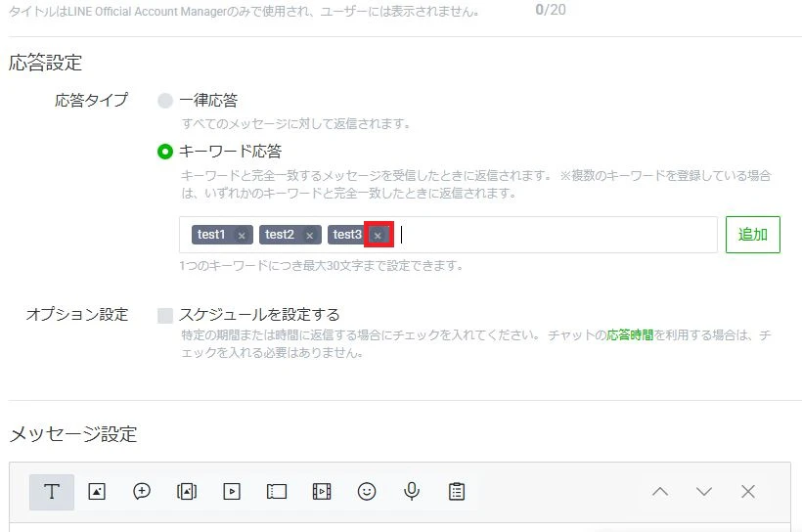802x532 pixels.
Task: Select the emoji smiley icon
Action: point(367,492)
